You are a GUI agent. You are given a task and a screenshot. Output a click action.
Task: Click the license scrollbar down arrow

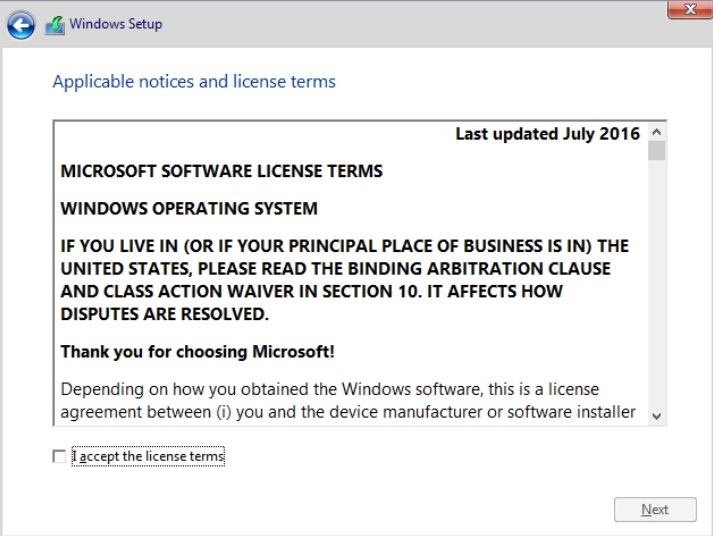click(656, 416)
